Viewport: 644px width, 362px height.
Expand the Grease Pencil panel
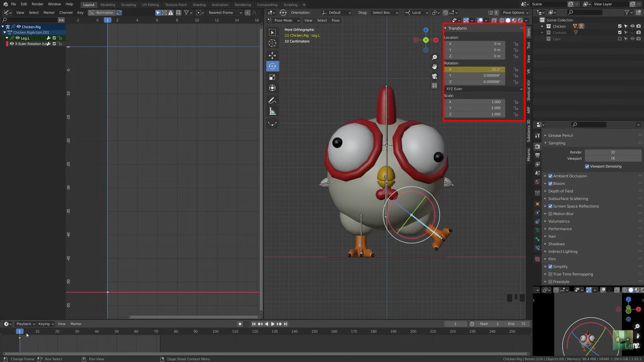click(561, 135)
